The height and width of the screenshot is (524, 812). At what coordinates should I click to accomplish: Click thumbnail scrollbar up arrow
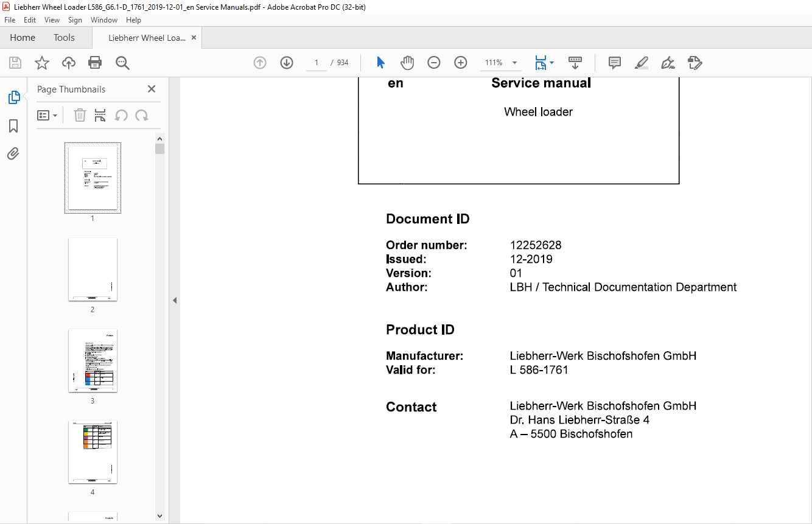point(159,138)
